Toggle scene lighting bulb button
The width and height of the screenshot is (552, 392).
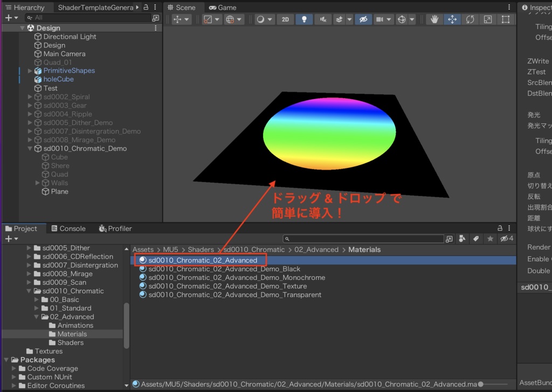(x=304, y=19)
